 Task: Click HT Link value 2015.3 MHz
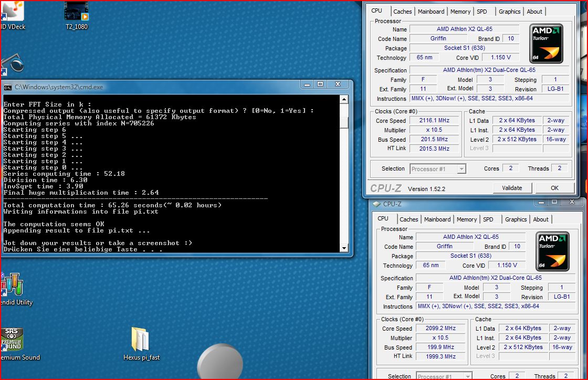[x=434, y=149]
